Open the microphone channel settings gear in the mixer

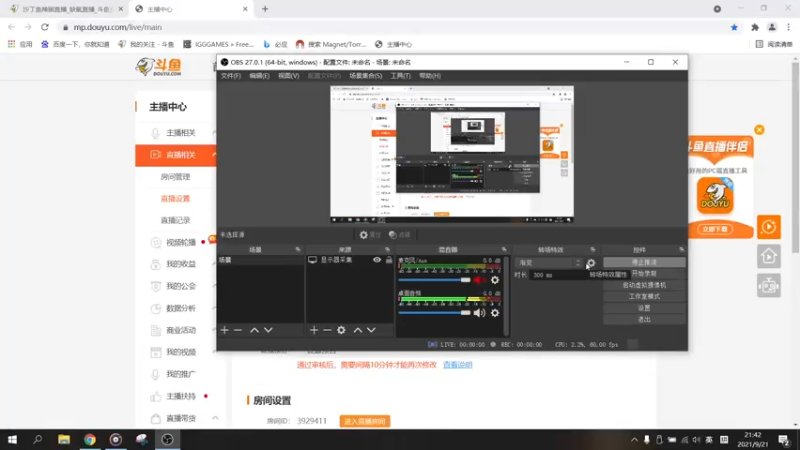(x=495, y=280)
